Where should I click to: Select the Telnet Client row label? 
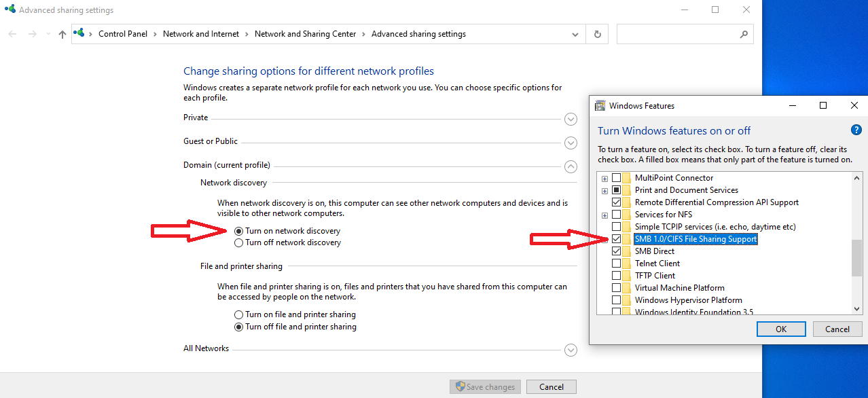click(x=657, y=264)
